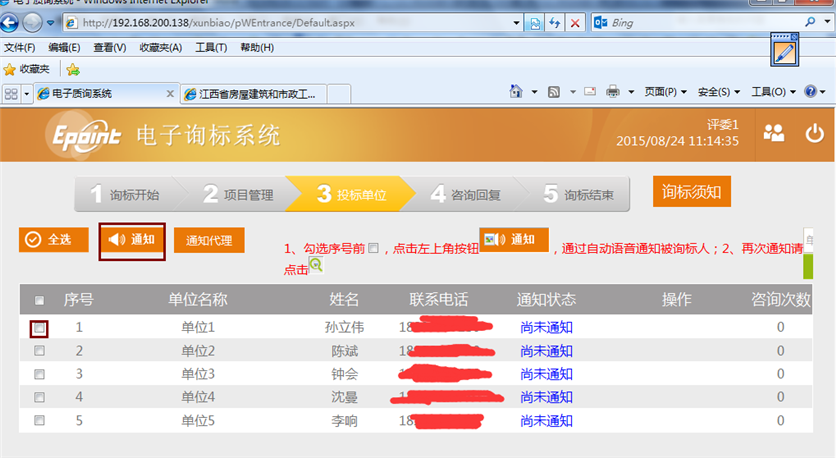The height and width of the screenshot is (458, 836).
Task: Open the 编辑(E) menu
Action: click(64, 47)
